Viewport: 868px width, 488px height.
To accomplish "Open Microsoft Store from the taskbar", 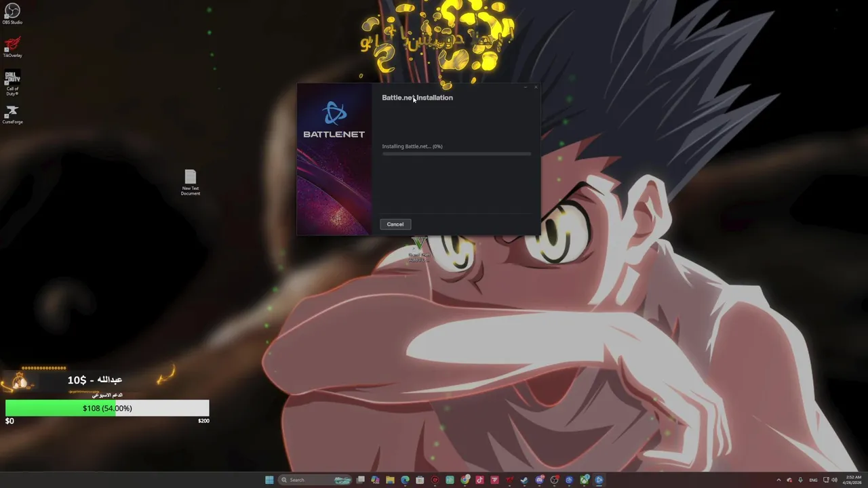I will [420, 480].
